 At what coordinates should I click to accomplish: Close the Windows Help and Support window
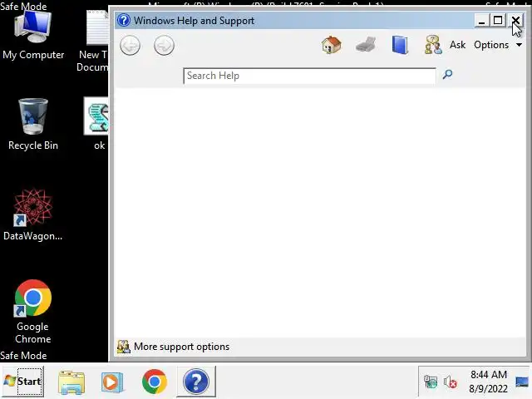pyautogui.click(x=515, y=21)
